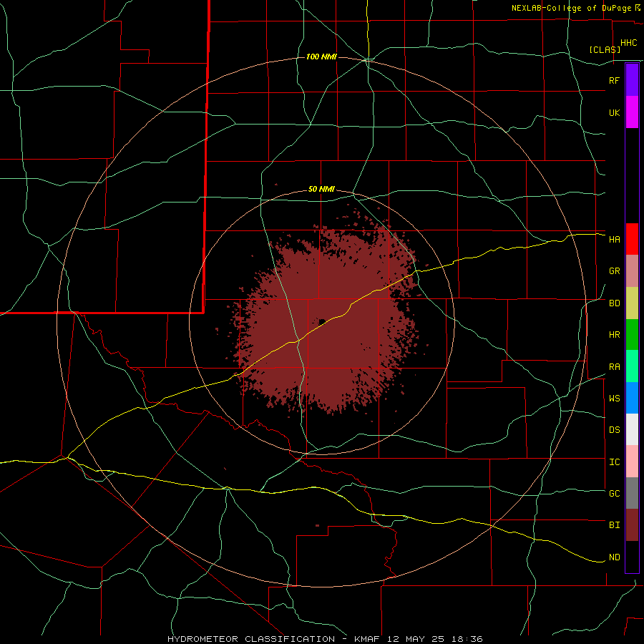
Task: Click the BI legend label
Action: pos(614,525)
